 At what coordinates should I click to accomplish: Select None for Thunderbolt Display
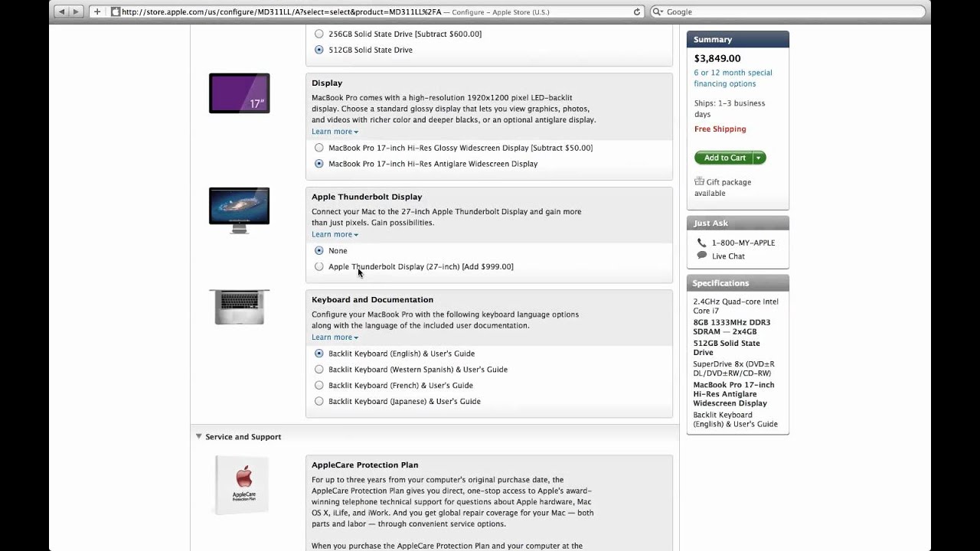(x=319, y=250)
